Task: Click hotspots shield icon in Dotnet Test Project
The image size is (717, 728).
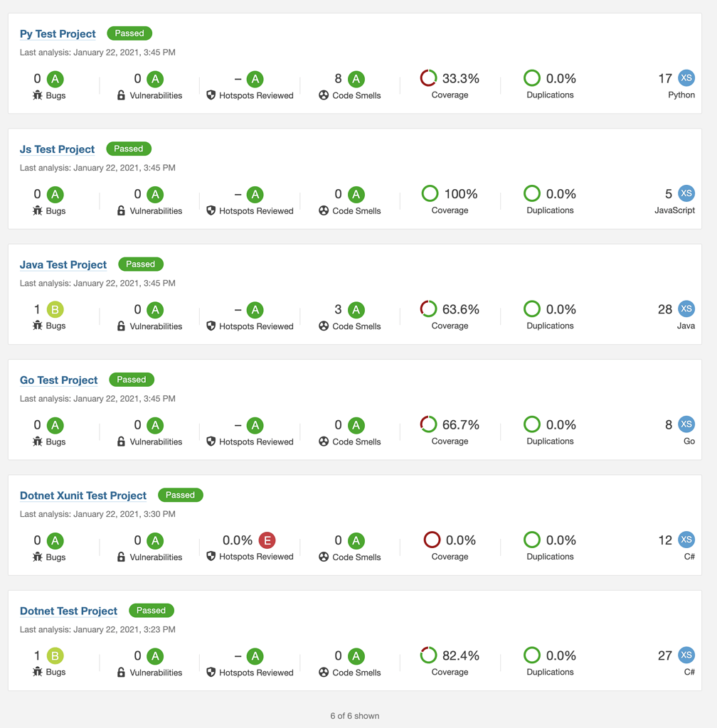Action: tap(211, 673)
